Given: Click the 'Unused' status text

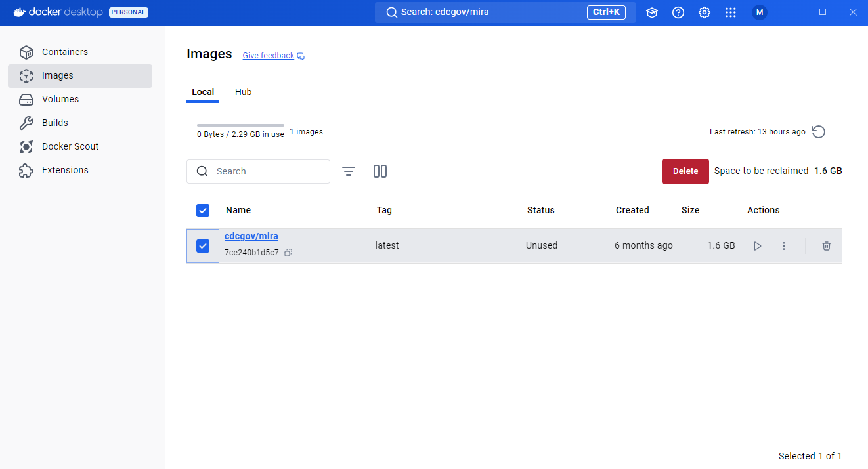Looking at the screenshot, I should coord(542,245).
